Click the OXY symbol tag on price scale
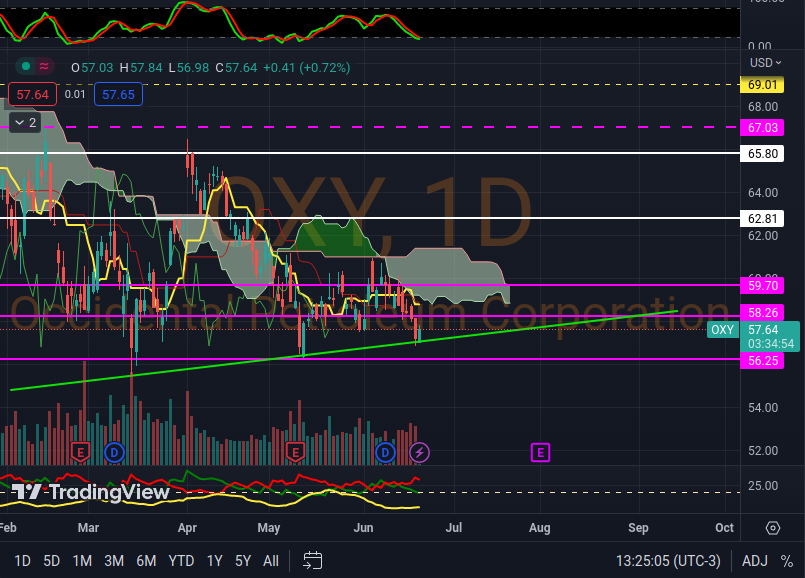Screen dimensions: 805x578 (722, 330)
